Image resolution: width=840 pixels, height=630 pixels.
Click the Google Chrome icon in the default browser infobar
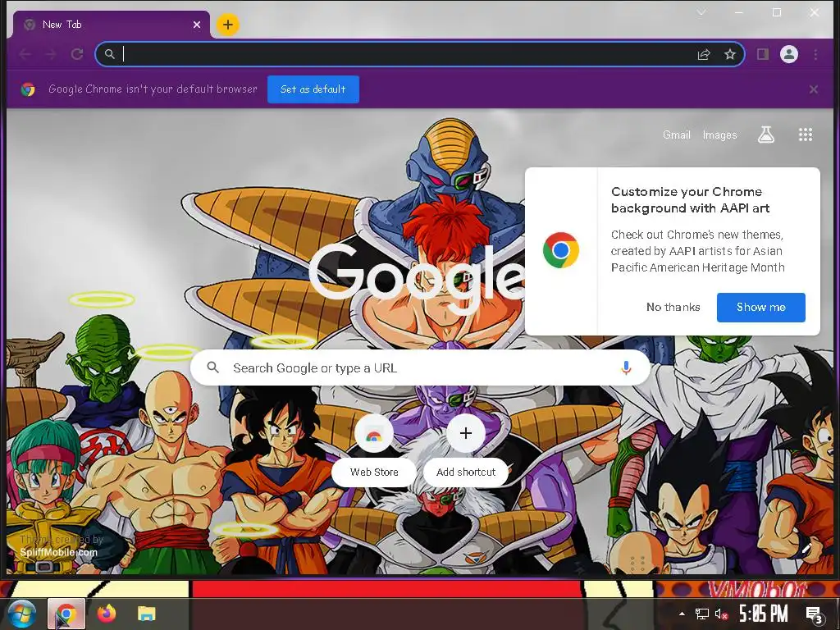[28, 89]
